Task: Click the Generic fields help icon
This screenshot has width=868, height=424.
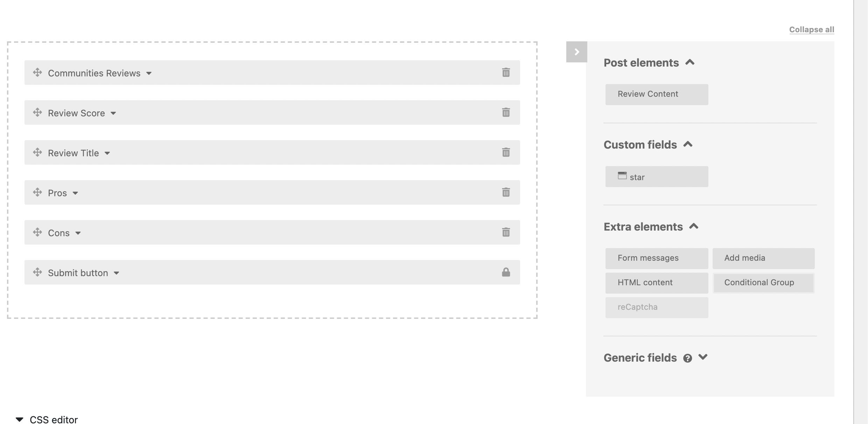Action: 687,358
